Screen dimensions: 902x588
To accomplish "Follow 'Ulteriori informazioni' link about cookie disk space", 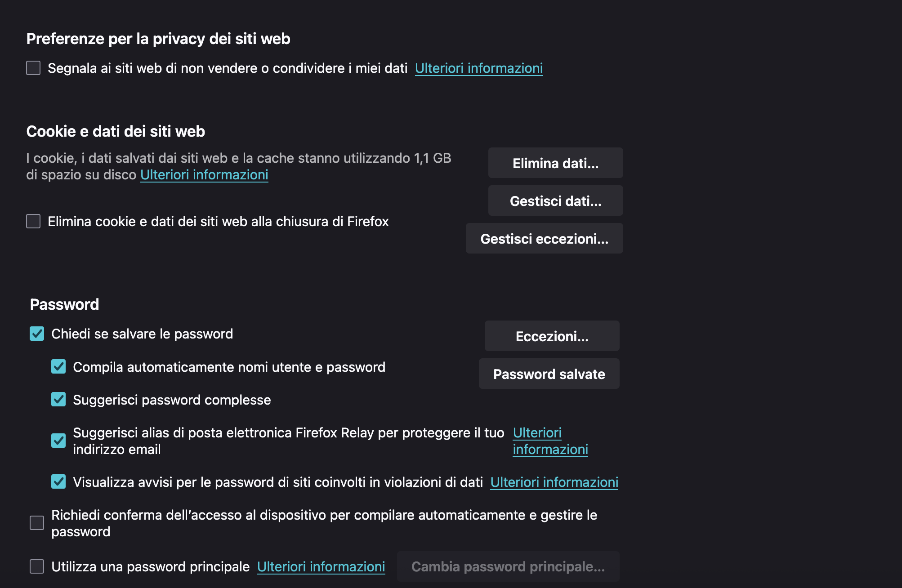I will coord(204,175).
